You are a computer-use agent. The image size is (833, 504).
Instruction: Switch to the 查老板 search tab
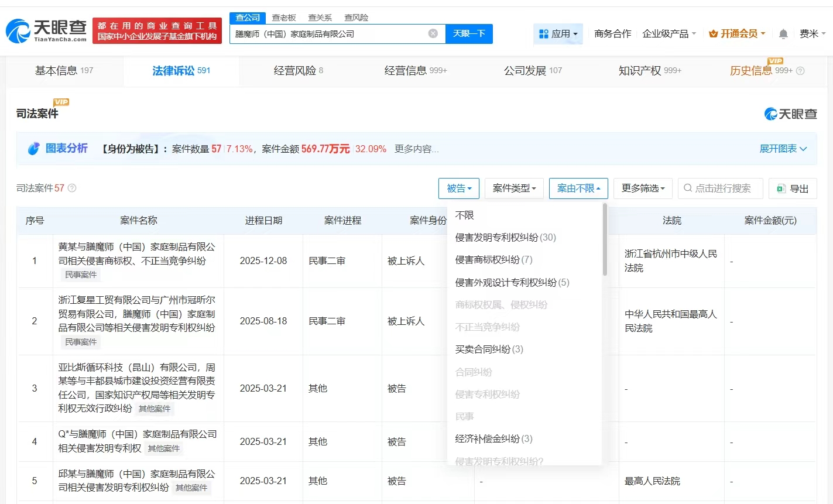point(284,18)
